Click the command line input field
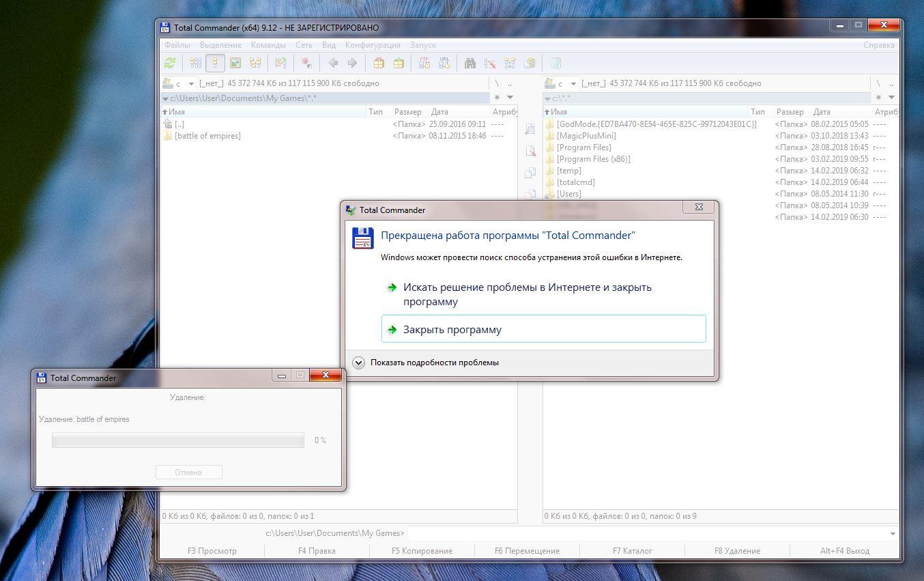 click(x=653, y=533)
